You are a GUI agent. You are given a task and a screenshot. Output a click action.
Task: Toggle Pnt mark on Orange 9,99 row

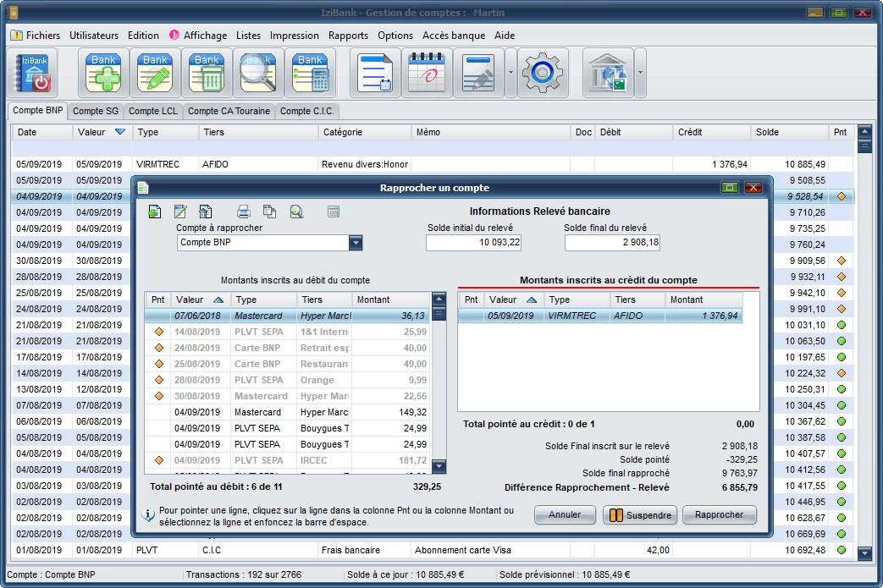point(157,381)
